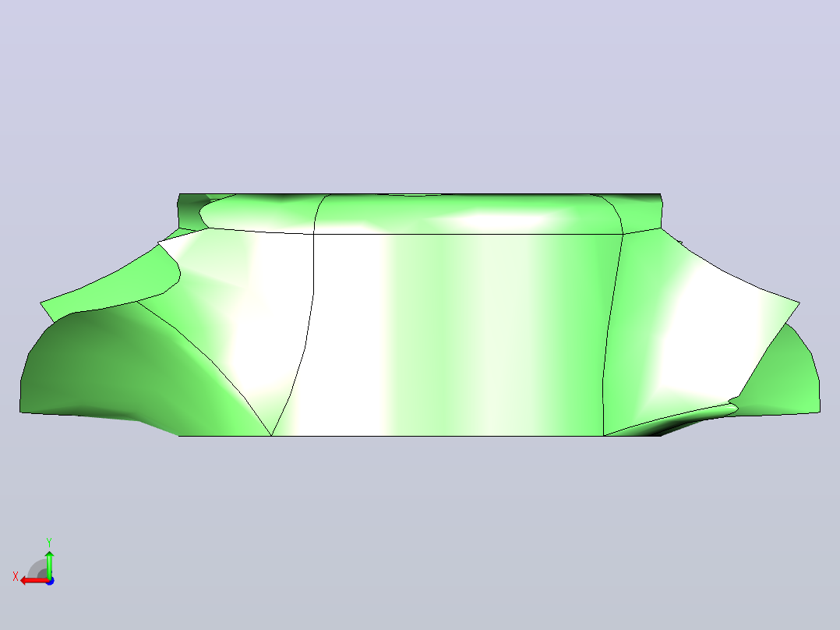
Task: Click the green 3D model in the viewport
Action: tap(420, 315)
